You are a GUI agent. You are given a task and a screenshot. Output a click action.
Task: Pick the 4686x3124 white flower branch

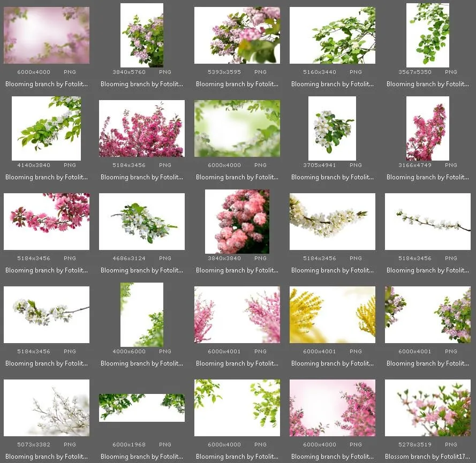pos(142,222)
